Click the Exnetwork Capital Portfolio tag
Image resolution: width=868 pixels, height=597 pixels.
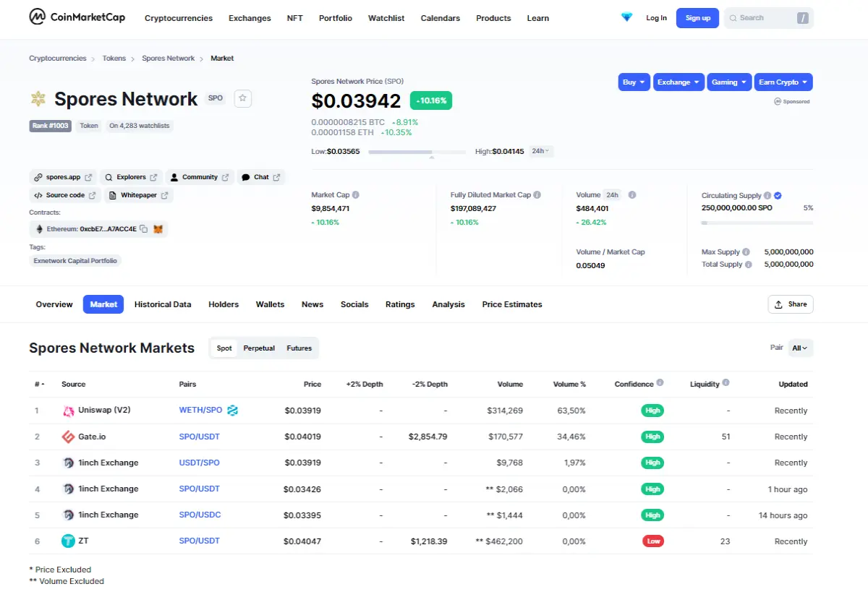tap(75, 260)
